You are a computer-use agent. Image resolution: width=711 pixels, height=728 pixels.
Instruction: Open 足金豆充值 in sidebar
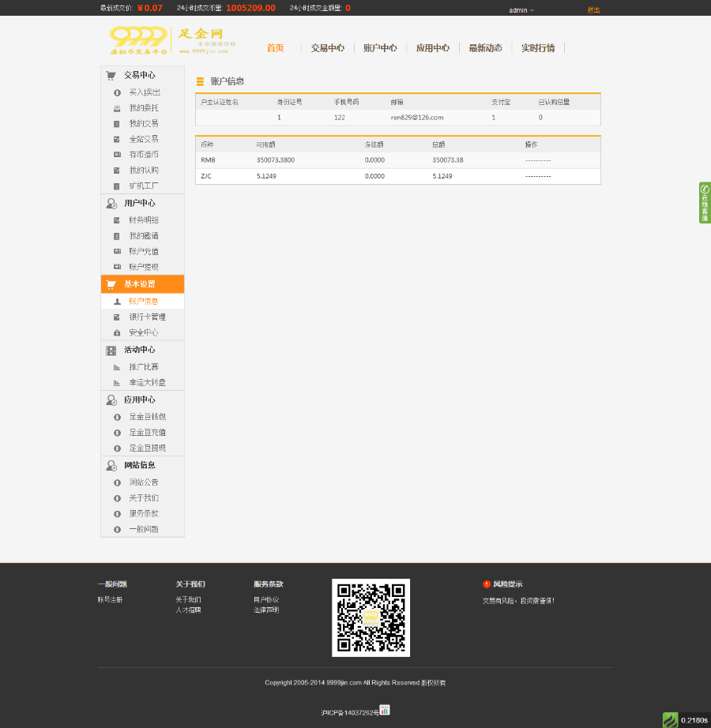[x=147, y=433]
